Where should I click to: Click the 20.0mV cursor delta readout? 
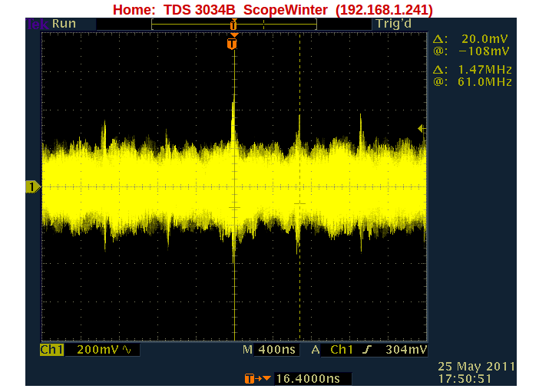coord(484,39)
